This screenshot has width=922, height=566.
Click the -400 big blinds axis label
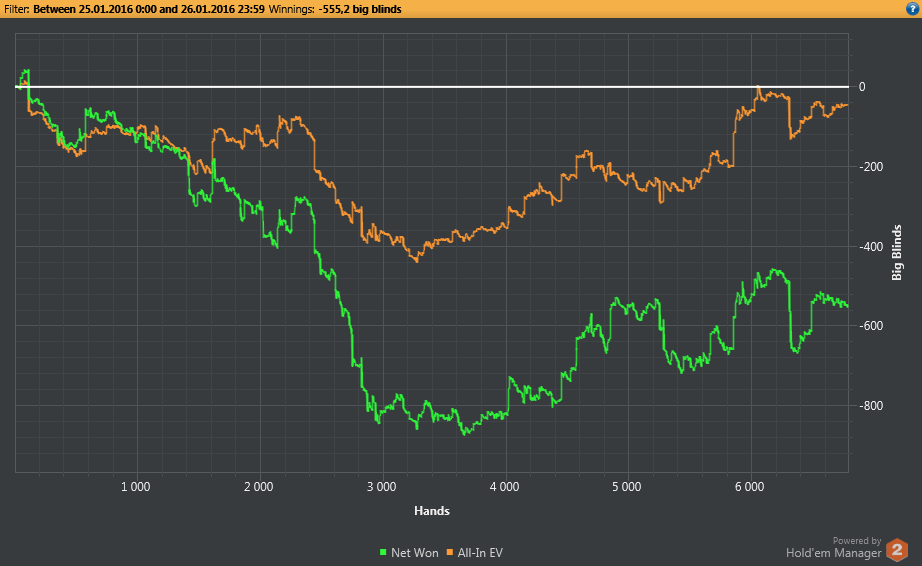tap(871, 247)
